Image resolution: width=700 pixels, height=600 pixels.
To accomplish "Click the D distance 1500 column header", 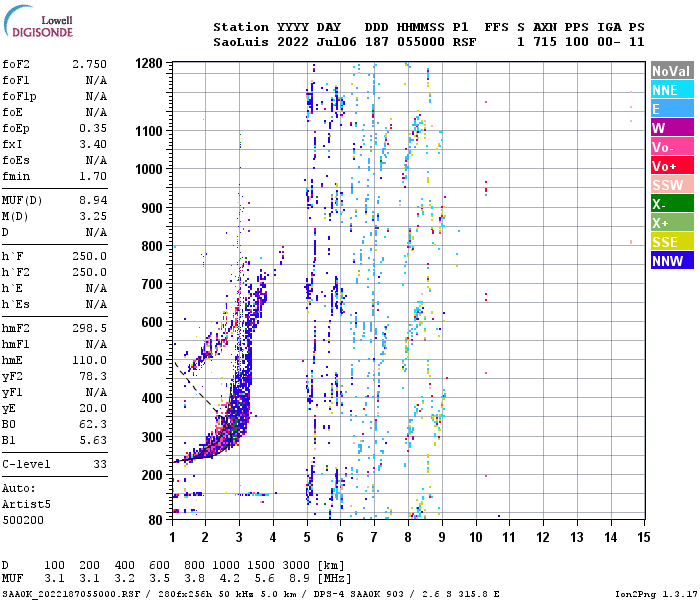I will click(x=260, y=565).
